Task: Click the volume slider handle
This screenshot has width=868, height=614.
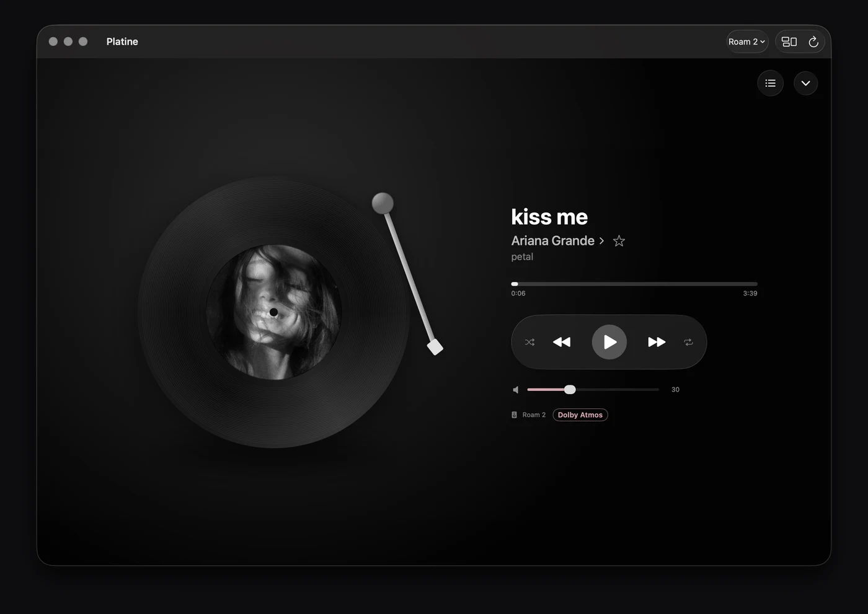Action: click(x=570, y=389)
